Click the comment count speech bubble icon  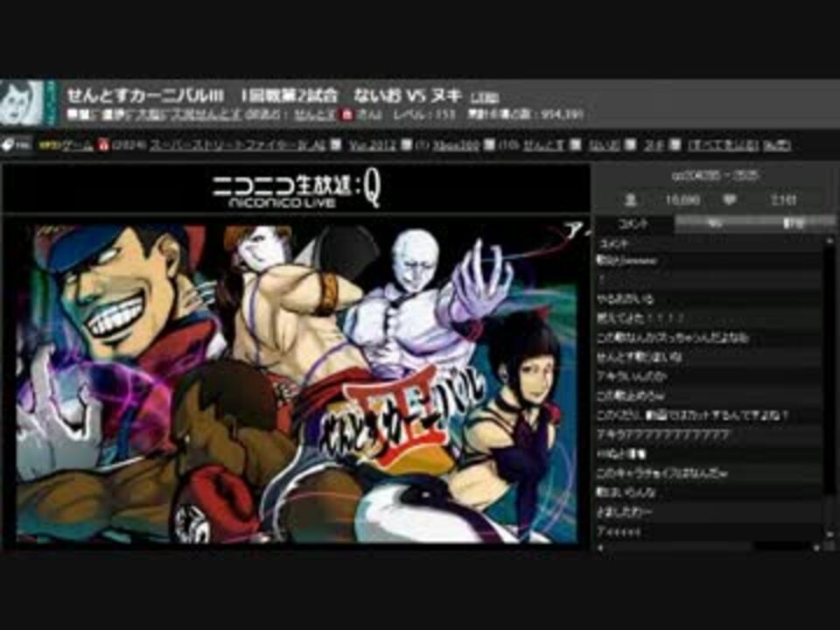pos(729,199)
